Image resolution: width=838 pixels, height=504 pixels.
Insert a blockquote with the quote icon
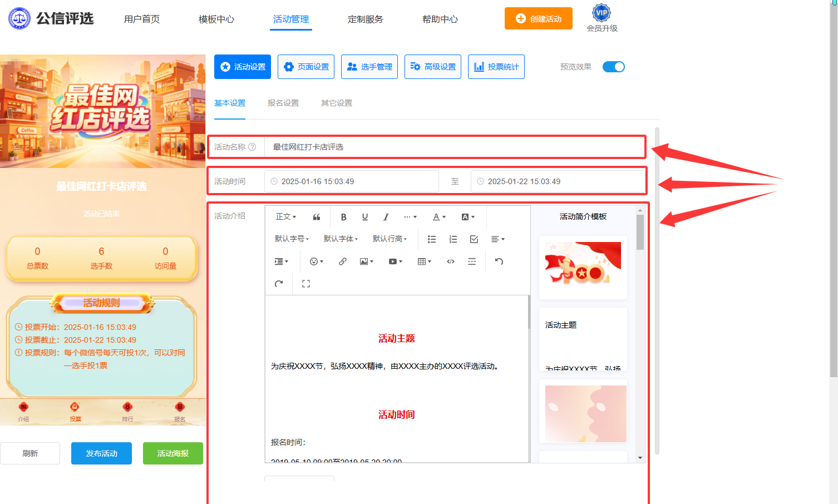(x=317, y=217)
